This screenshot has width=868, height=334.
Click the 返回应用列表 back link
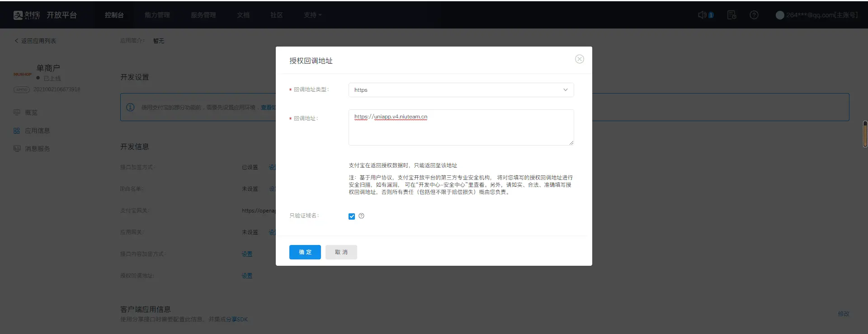coord(35,41)
